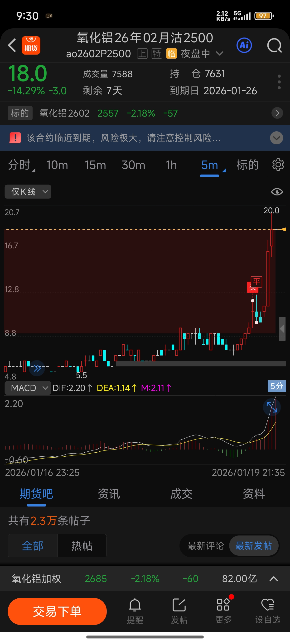Expand the expiry risk warning banner
290x644 pixels.
(276, 138)
